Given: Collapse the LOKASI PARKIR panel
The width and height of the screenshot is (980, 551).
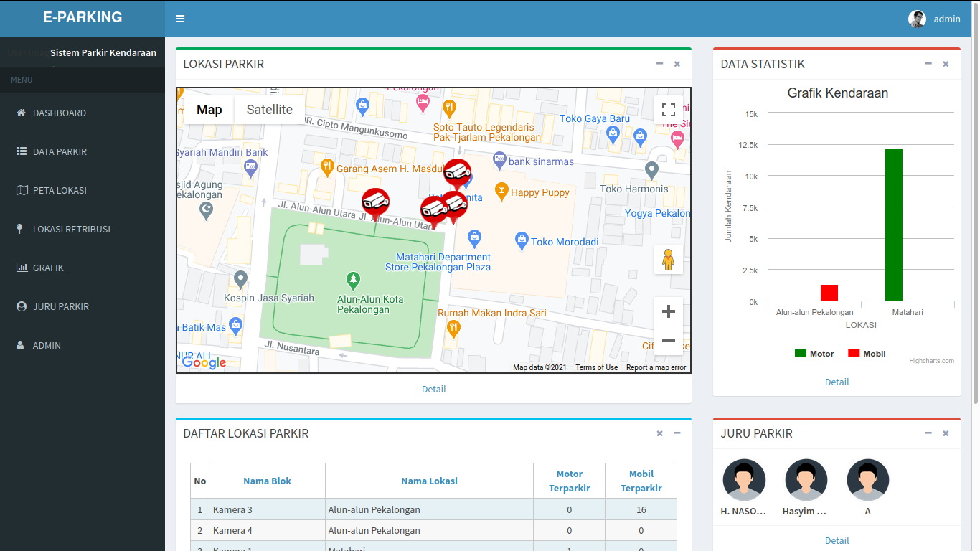Looking at the screenshot, I should point(660,64).
